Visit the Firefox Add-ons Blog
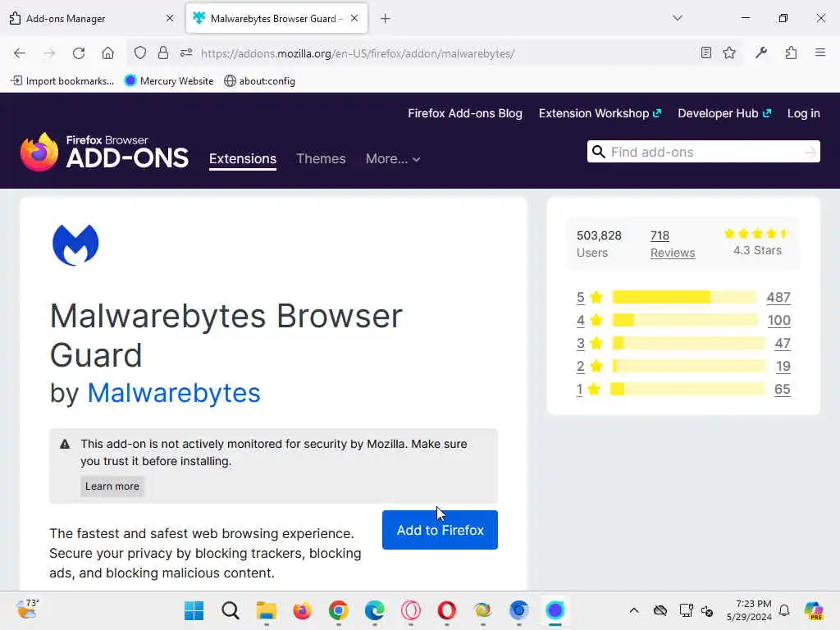The width and height of the screenshot is (840, 630). (x=465, y=113)
